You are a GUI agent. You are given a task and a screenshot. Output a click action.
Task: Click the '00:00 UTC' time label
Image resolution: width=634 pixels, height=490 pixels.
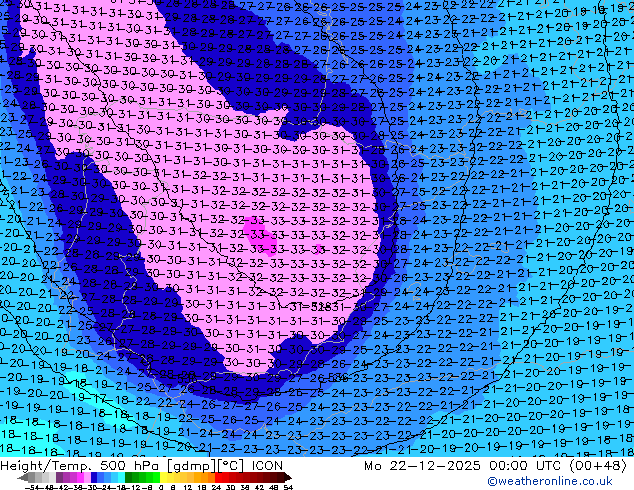pyautogui.click(x=525, y=466)
